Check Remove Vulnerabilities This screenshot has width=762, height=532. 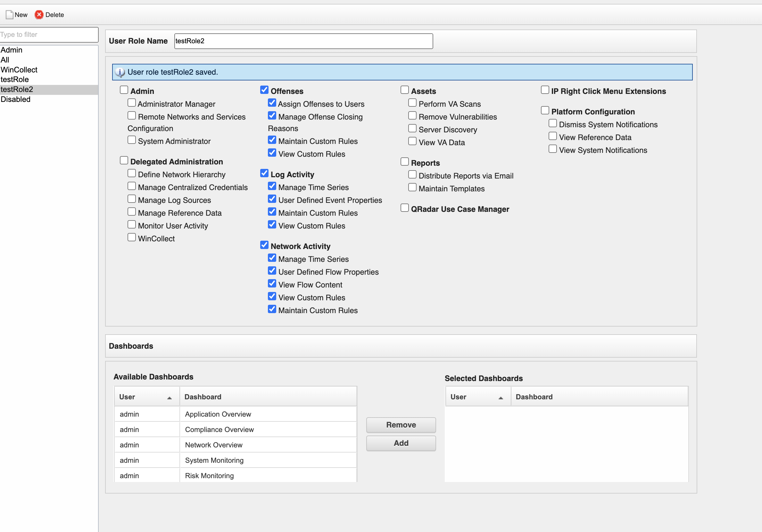coord(412,115)
